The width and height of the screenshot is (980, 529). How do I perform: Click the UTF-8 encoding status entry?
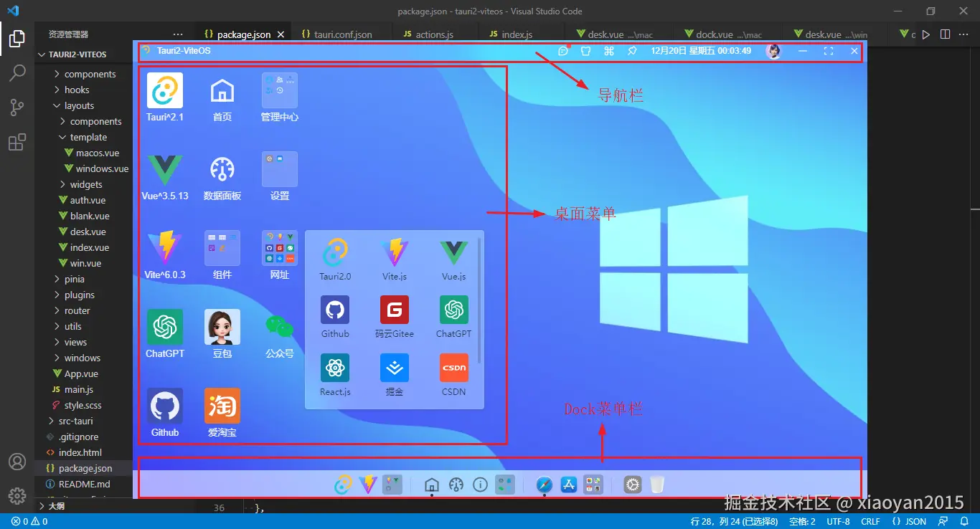point(838,521)
